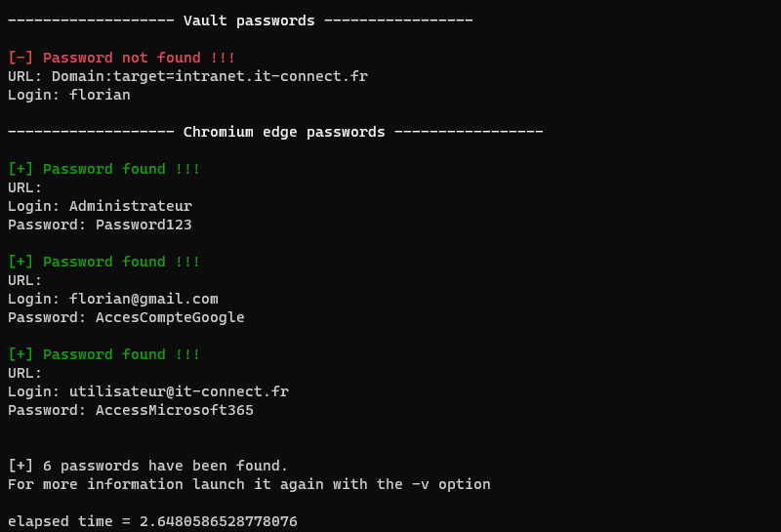Click Password found line above florian@gmail.com
The image size is (781, 532).
click(x=104, y=262)
